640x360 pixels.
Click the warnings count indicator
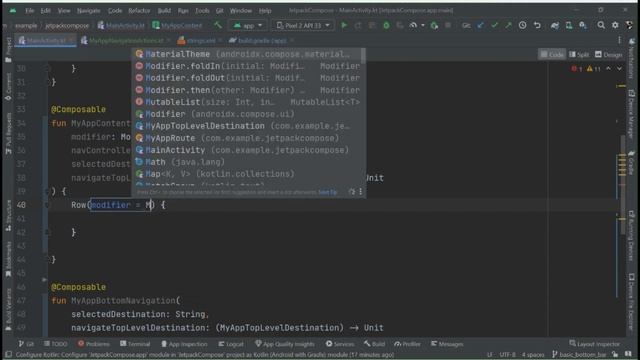(593, 69)
